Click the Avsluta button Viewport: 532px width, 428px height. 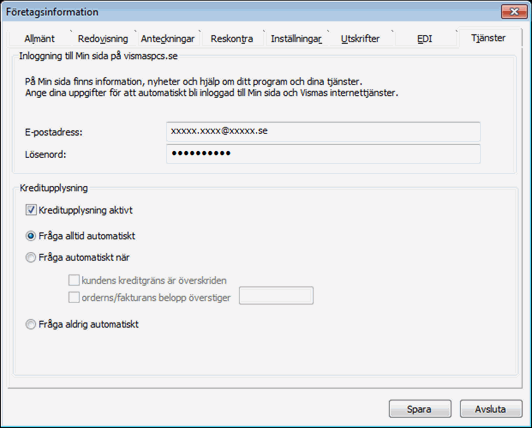tap(491, 409)
